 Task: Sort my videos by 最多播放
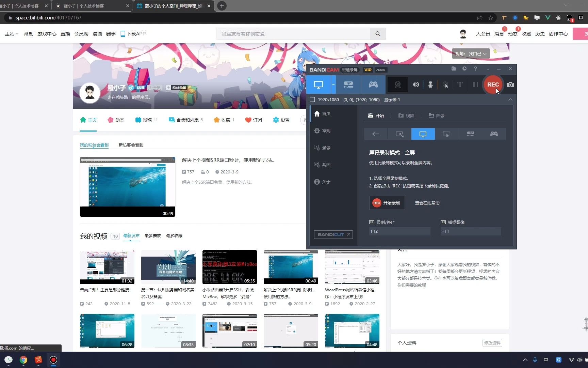point(152,236)
